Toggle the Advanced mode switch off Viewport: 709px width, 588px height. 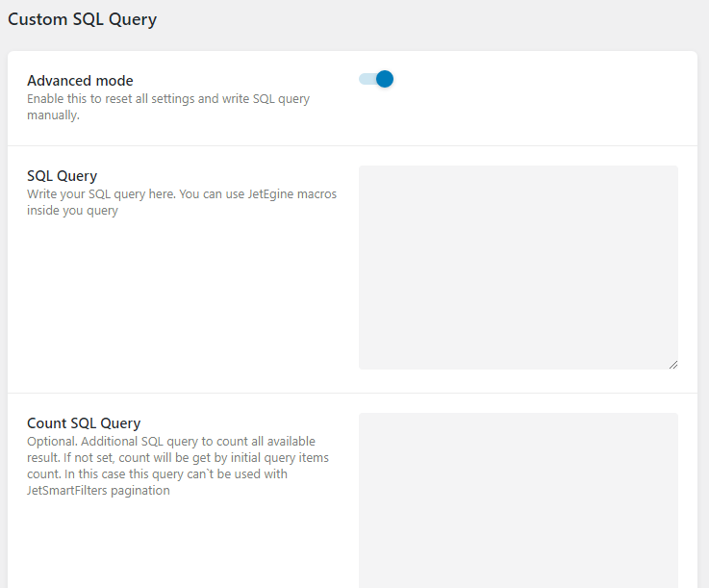point(376,79)
